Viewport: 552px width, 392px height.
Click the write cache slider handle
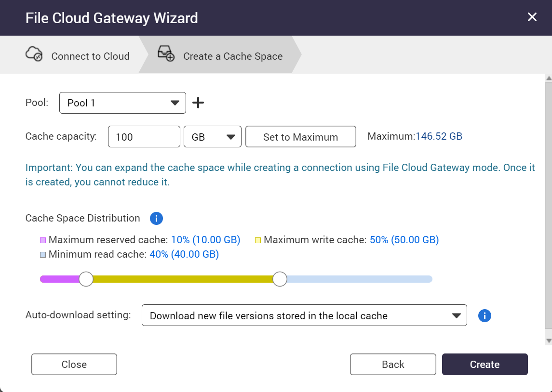pyautogui.click(x=280, y=279)
